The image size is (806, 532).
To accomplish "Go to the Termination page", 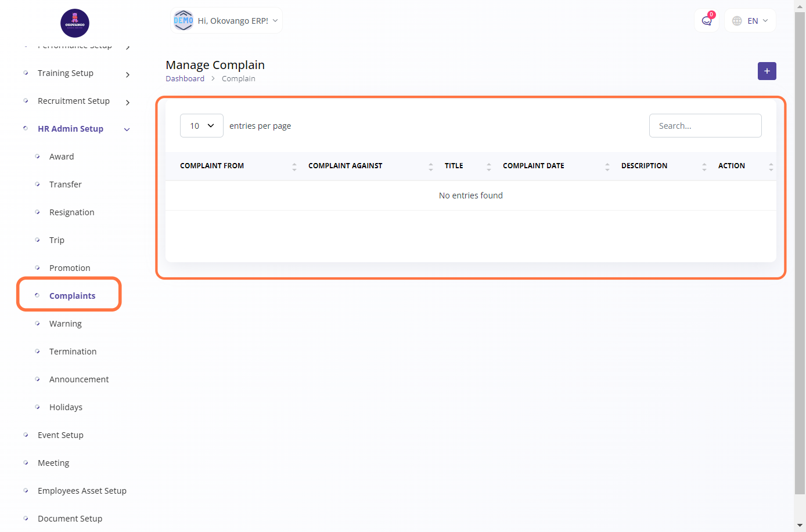I will [x=73, y=352].
